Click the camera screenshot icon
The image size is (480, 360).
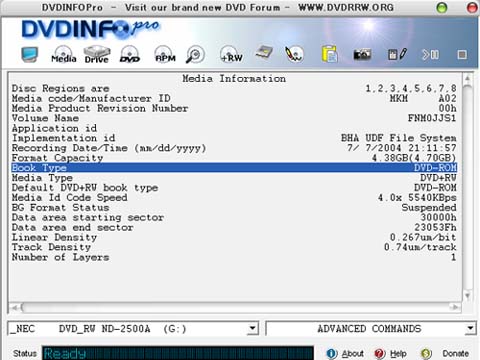(x=362, y=54)
